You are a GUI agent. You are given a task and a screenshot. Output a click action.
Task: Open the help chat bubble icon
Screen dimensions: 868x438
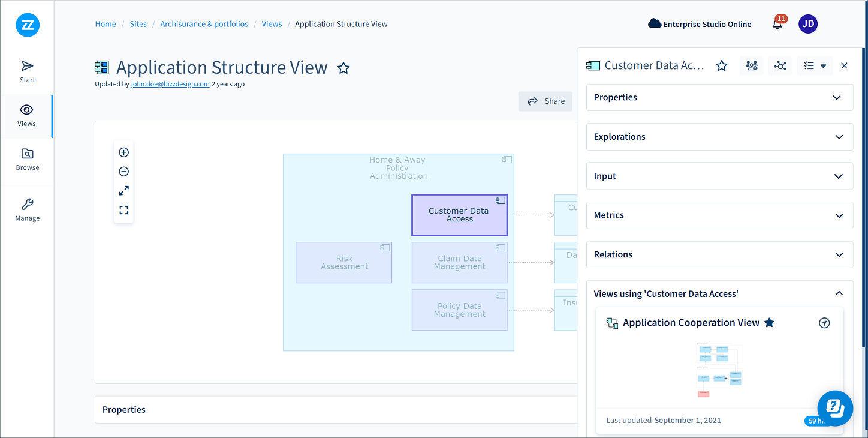click(834, 407)
